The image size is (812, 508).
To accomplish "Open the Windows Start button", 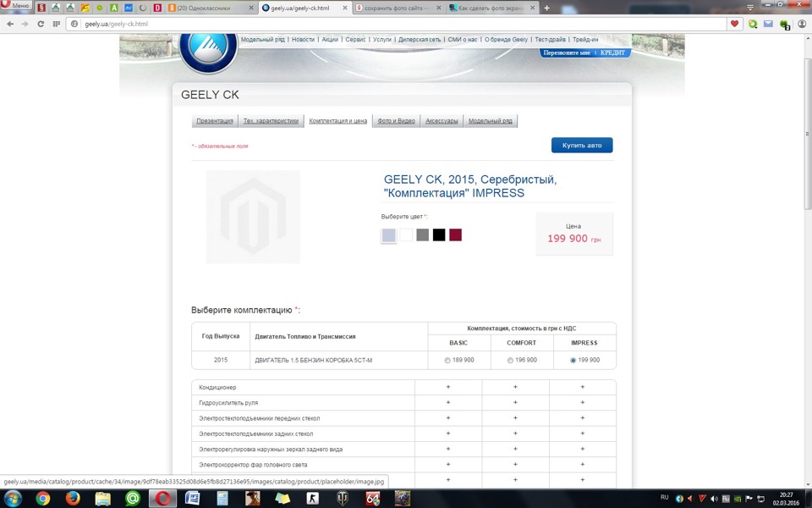I will tap(13, 499).
